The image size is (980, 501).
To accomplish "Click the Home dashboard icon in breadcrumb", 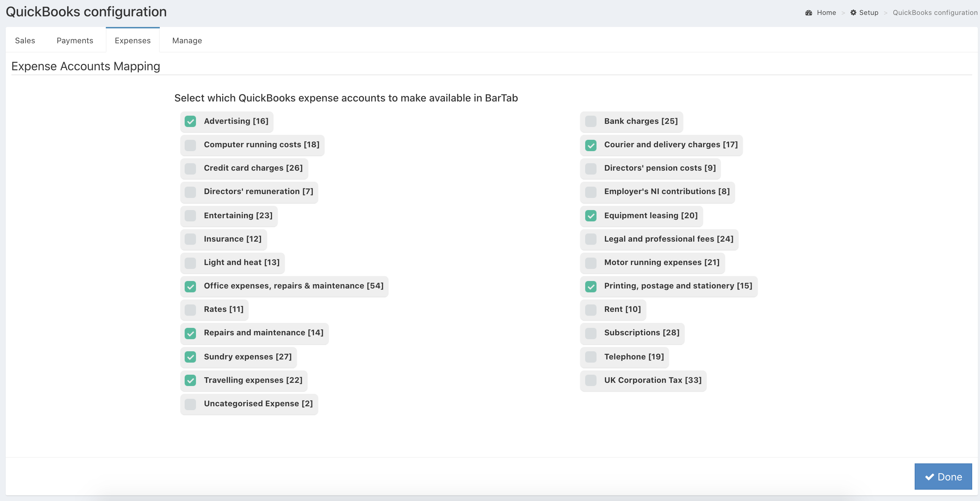I will (808, 12).
